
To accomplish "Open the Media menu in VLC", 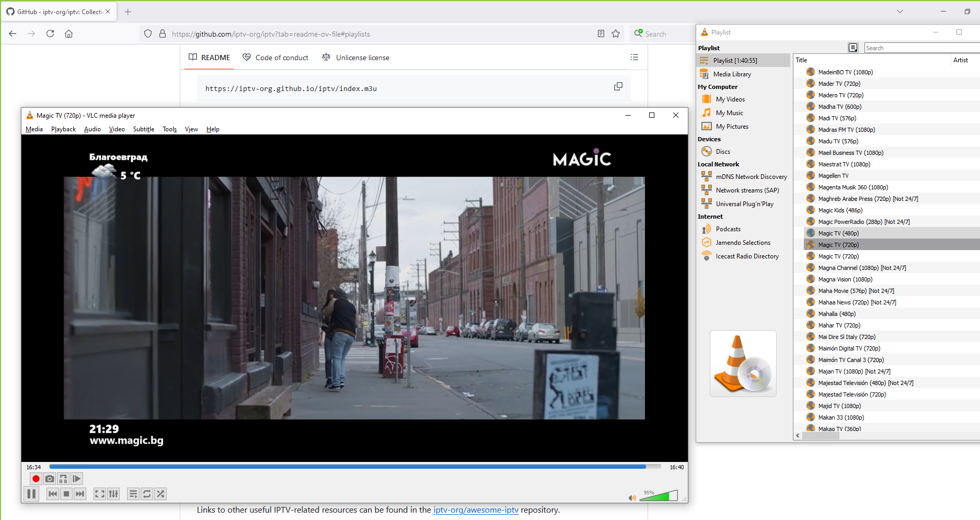I will [34, 129].
